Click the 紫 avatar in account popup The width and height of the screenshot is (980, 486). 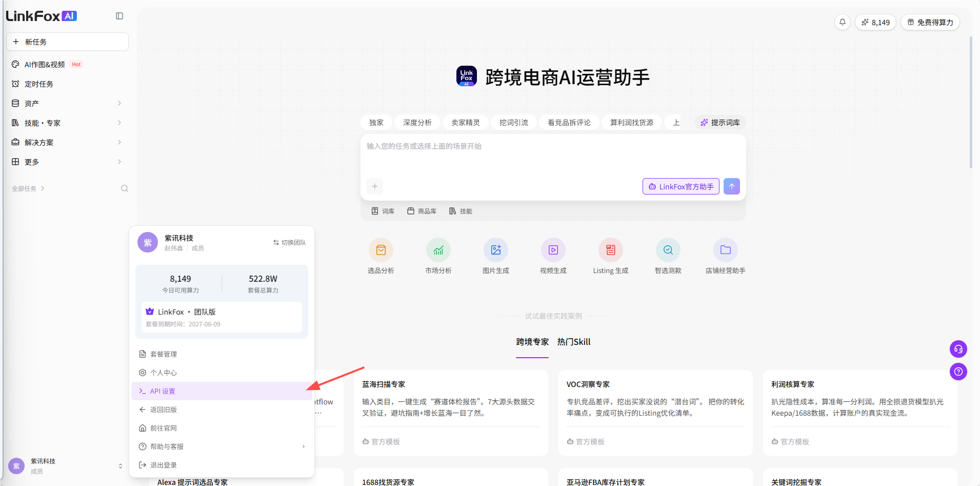(x=148, y=242)
